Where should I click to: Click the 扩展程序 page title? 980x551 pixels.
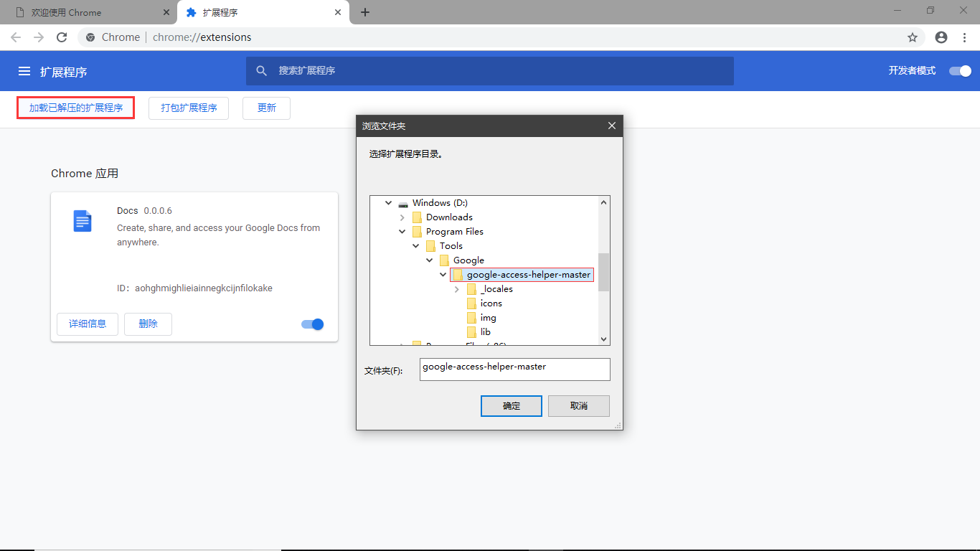(64, 72)
